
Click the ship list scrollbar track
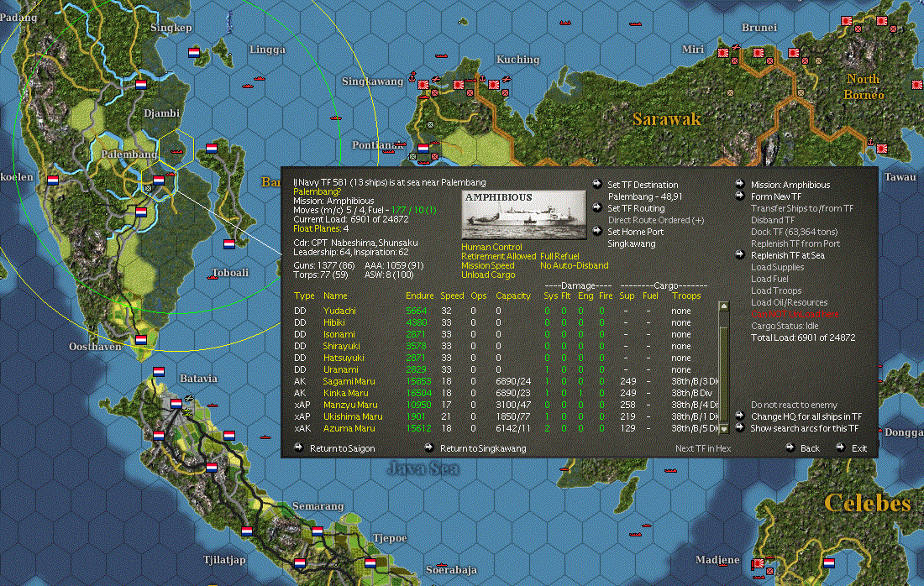[723, 368]
